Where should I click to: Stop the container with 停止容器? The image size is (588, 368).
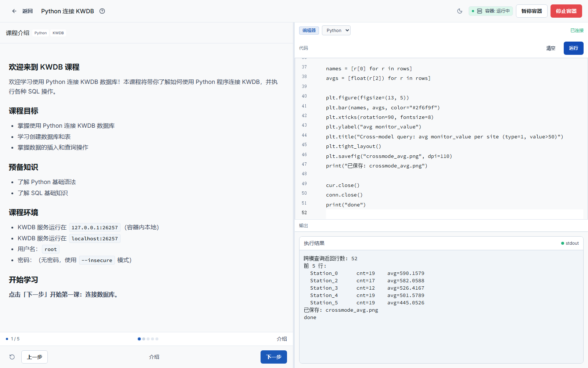566,11
